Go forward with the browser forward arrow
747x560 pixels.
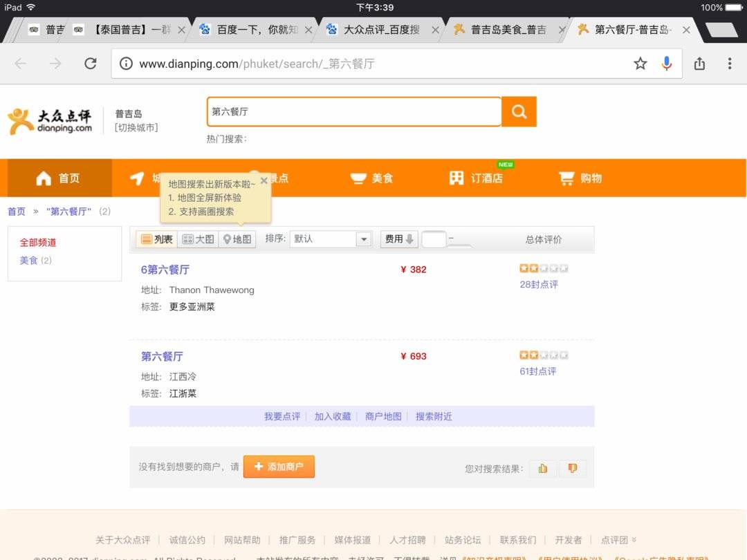point(55,64)
